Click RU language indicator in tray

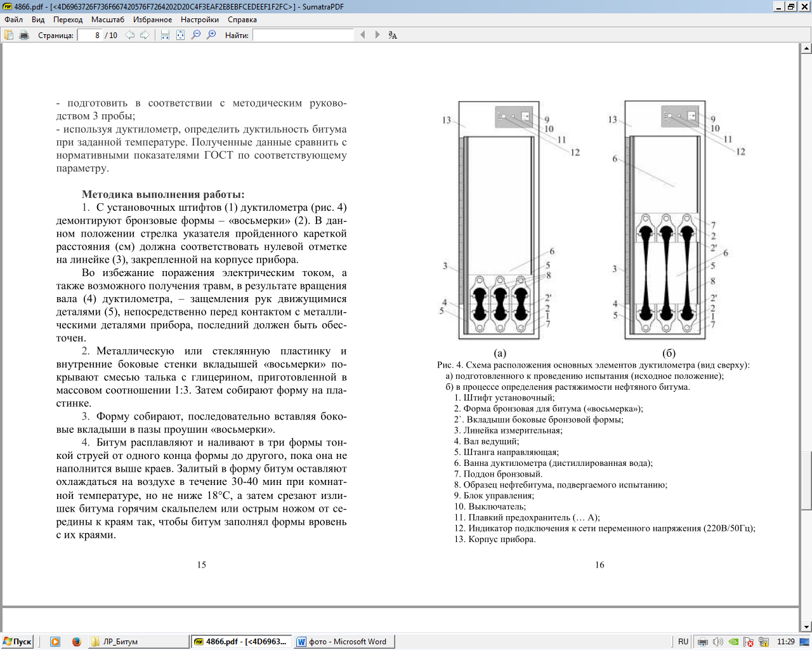pos(683,642)
